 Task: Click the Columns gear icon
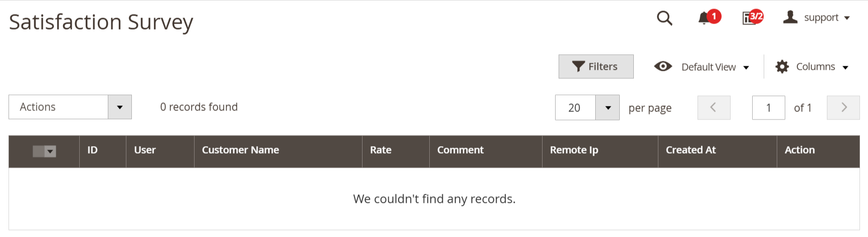tap(782, 67)
